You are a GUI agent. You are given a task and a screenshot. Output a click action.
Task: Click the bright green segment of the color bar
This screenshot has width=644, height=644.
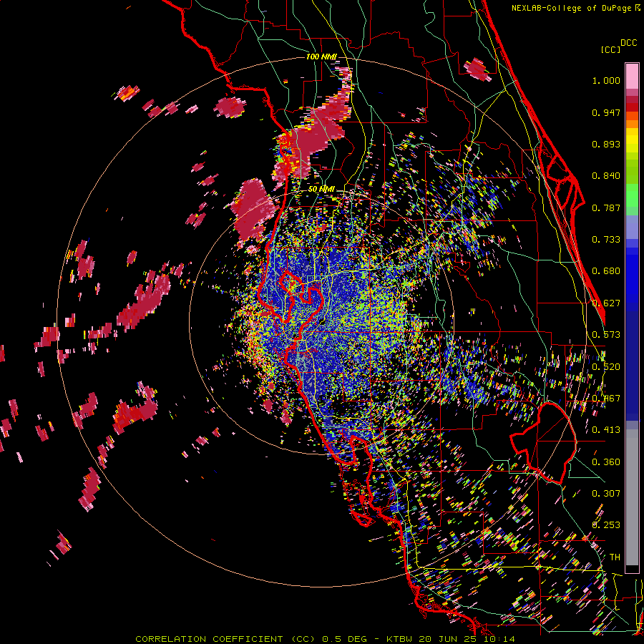pyautogui.click(x=632, y=195)
